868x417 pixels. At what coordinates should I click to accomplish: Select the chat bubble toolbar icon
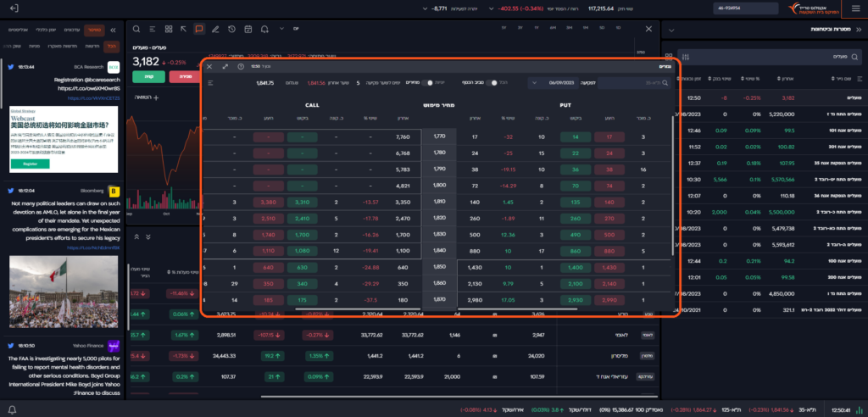point(199,29)
